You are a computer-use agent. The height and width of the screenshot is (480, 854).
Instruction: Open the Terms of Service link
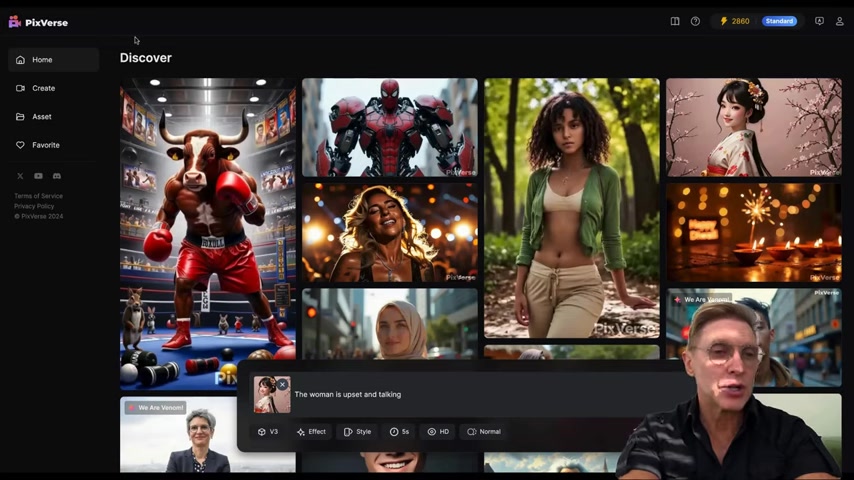(x=38, y=196)
